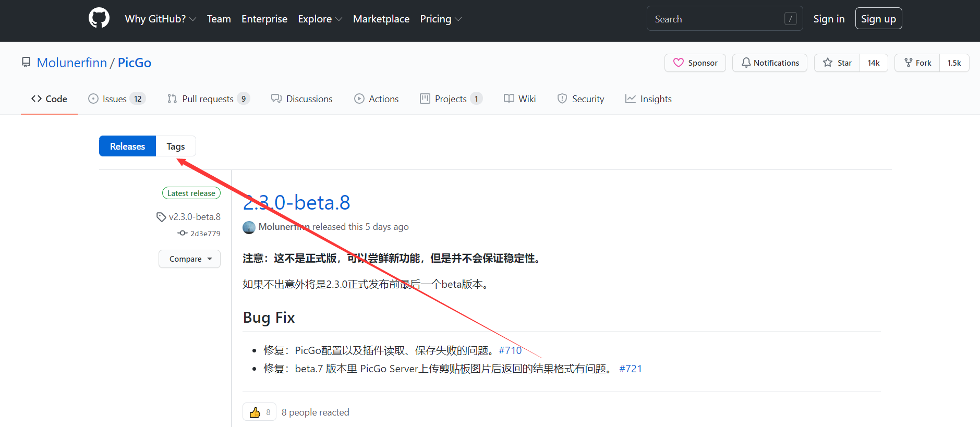Expand the Pricing navigation dropdown

441,19
